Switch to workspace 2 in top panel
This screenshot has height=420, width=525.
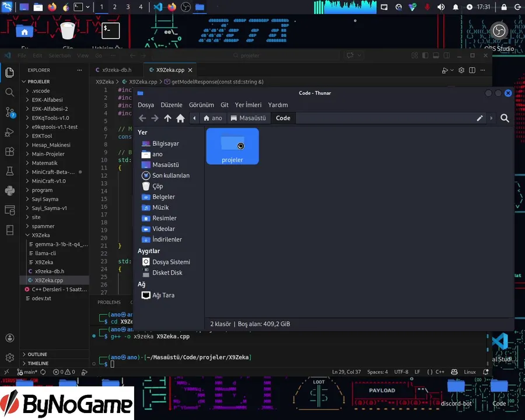114,6
